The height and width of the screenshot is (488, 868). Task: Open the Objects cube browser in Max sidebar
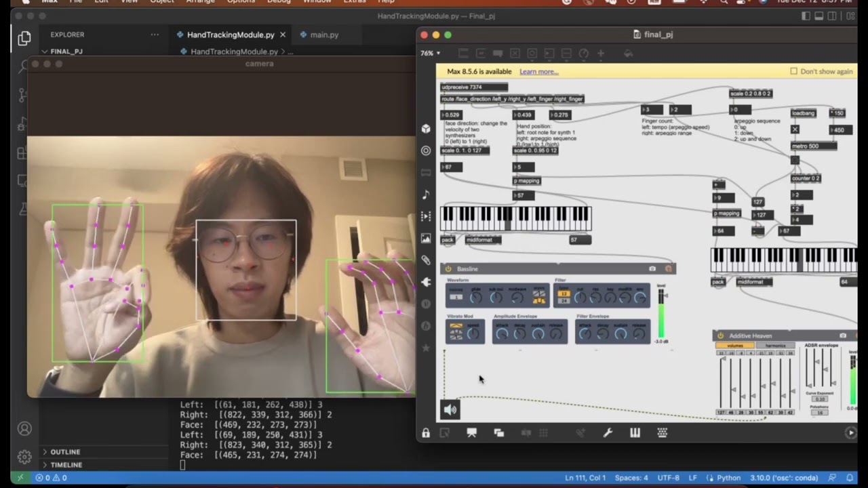coord(426,129)
